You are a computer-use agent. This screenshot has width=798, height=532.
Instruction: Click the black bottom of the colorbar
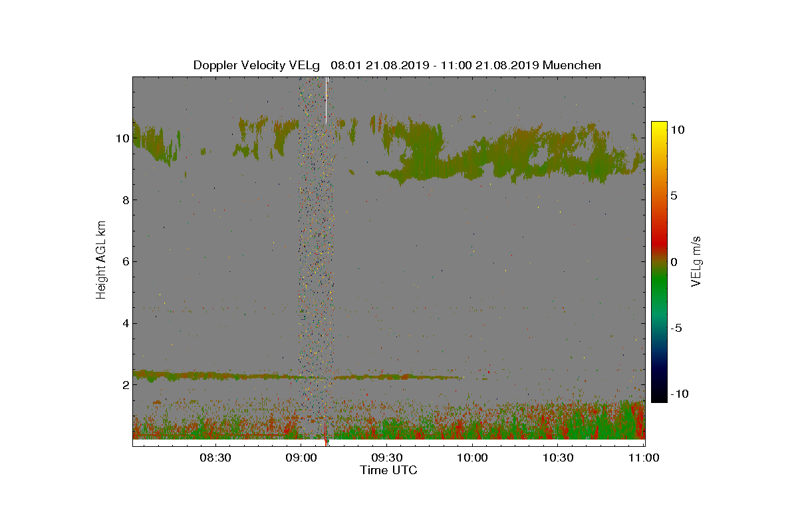pos(659,398)
